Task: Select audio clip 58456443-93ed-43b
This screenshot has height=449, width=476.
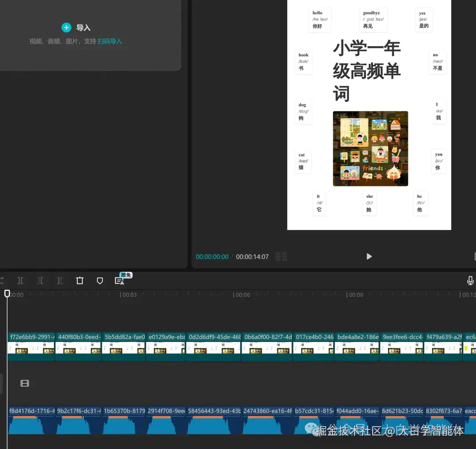Action: [213, 421]
